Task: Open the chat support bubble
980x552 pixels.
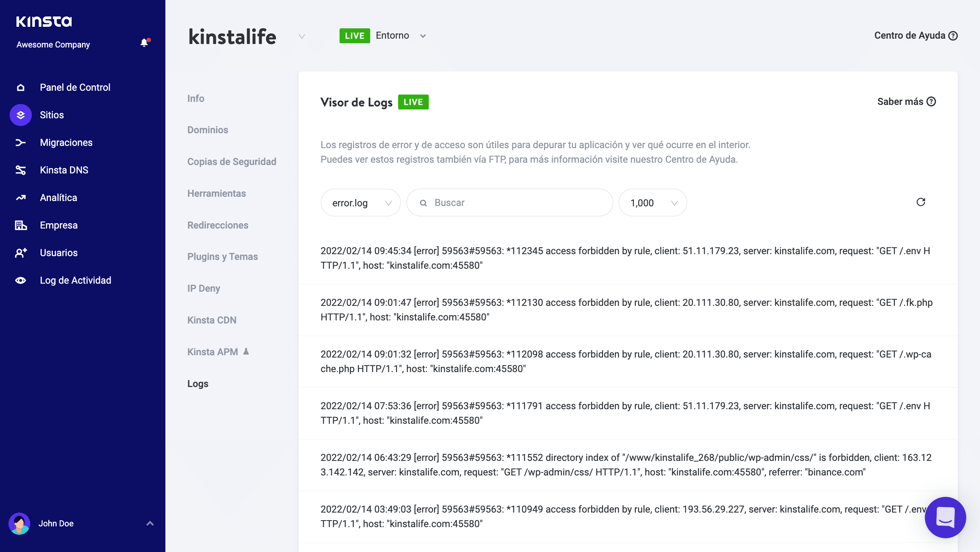Action: (x=945, y=517)
